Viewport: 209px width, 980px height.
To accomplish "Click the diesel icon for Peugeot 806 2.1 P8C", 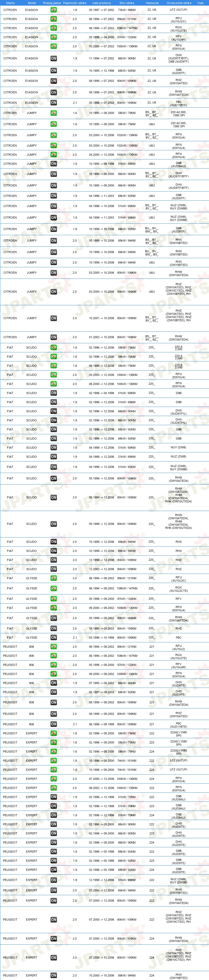I will (53, 724).
